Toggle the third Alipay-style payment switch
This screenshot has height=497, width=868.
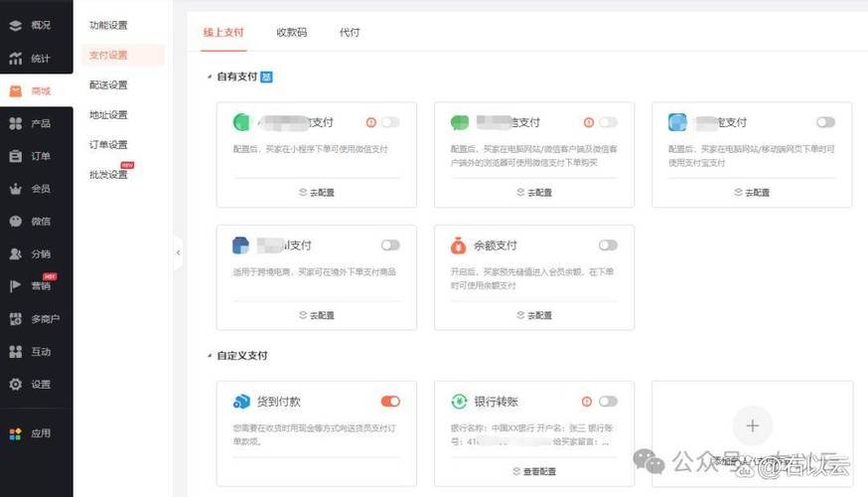coord(826,122)
